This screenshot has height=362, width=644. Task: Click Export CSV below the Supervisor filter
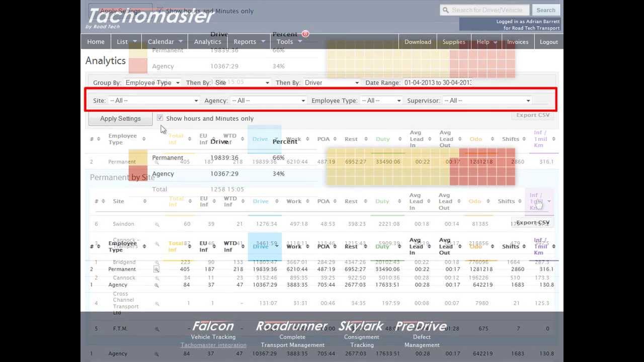point(533,115)
